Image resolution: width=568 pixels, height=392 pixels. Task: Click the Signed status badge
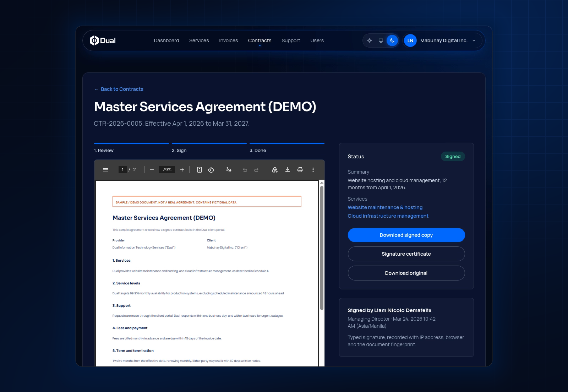[453, 157]
